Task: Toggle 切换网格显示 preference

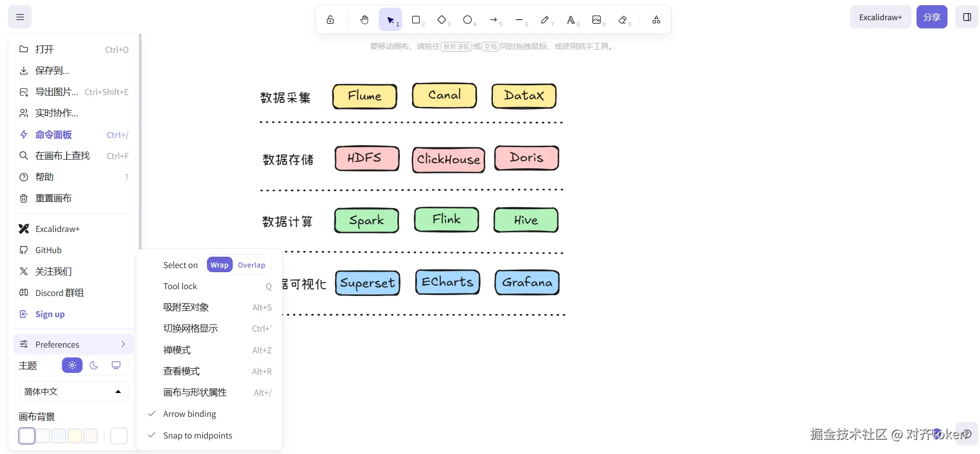Action: coord(209,328)
